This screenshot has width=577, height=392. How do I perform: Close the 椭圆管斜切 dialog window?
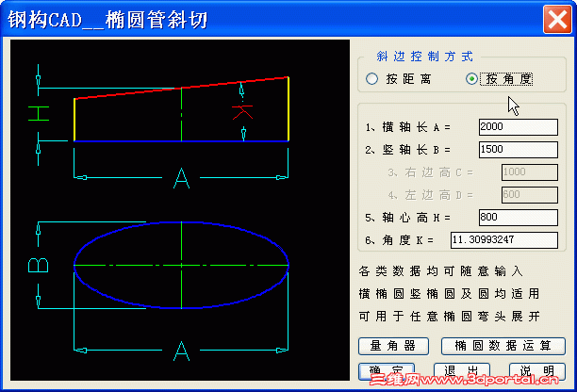coord(557,19)
